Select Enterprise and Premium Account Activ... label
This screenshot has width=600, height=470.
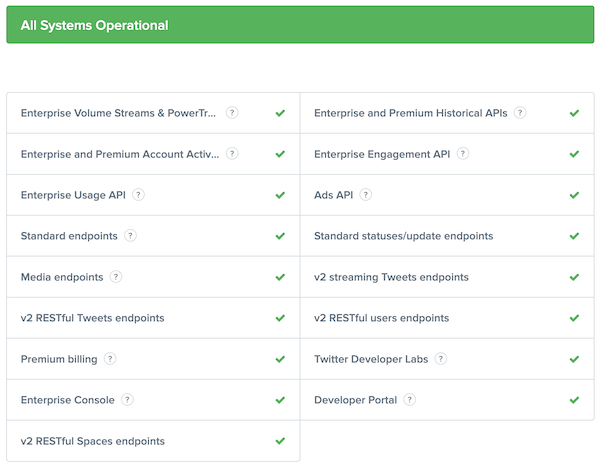point(120,154)
